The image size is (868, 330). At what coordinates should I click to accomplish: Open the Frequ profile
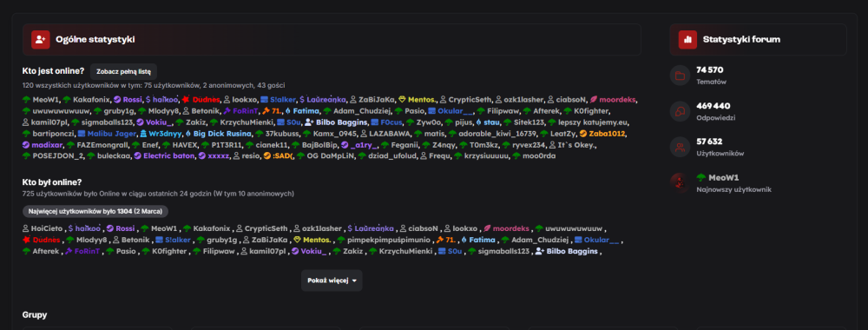(x=440, y=156)
